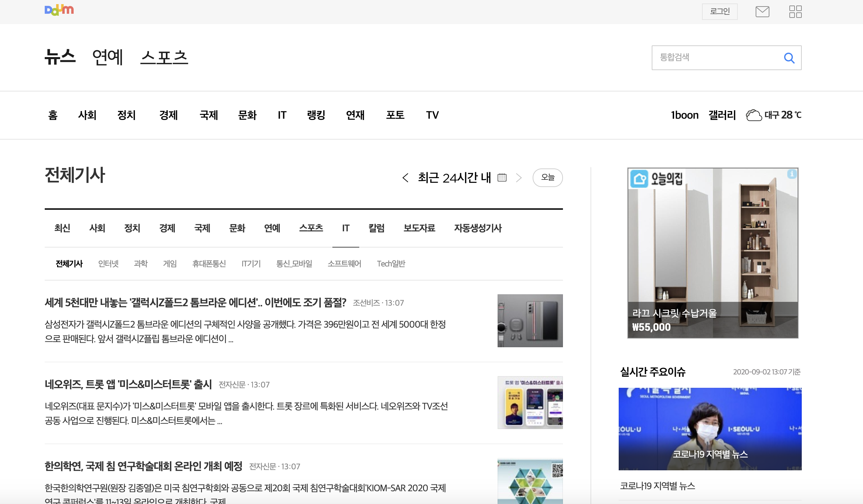Click the 오늘의집 house logo icon
863x504 pixels.
coord(639,179)
